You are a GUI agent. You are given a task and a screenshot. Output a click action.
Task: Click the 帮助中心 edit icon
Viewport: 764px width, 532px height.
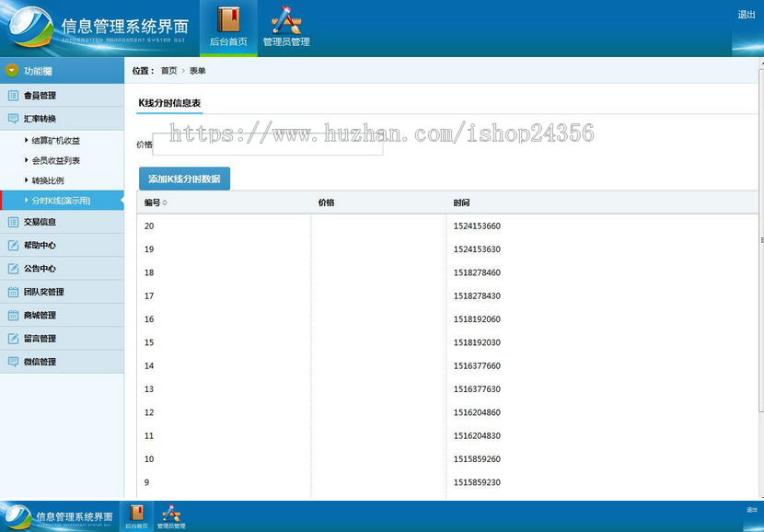(13, 245)
